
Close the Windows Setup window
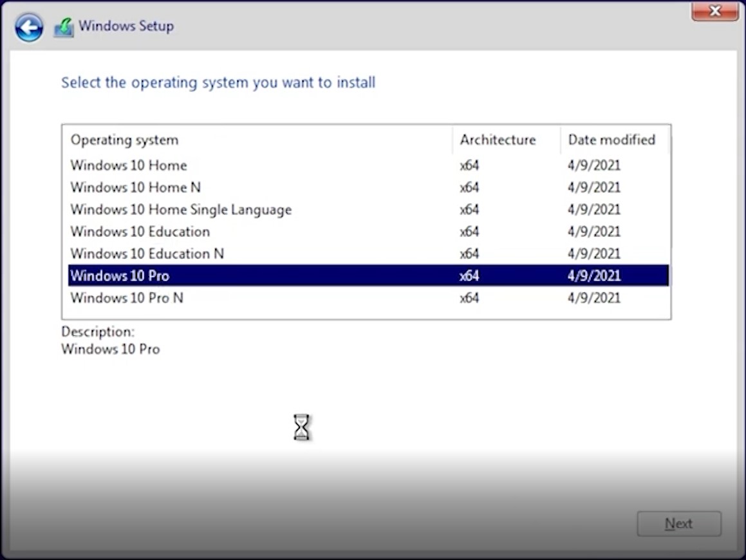(x=714, y=10)
